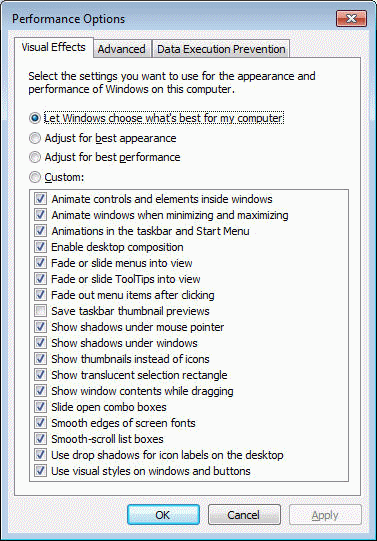
Task: Disable Enable desktop composition checkbox
Action: [40, 247]
